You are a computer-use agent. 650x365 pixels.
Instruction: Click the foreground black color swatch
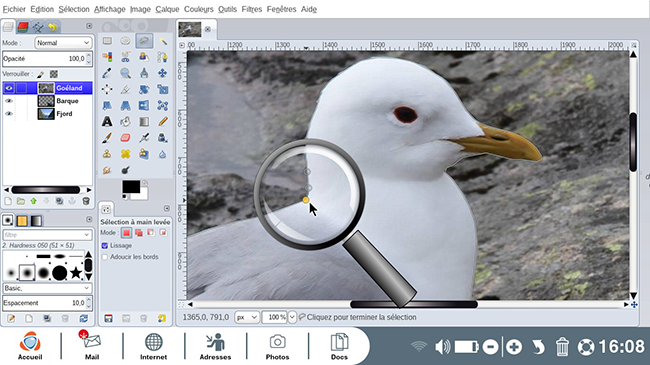[130, 187]
